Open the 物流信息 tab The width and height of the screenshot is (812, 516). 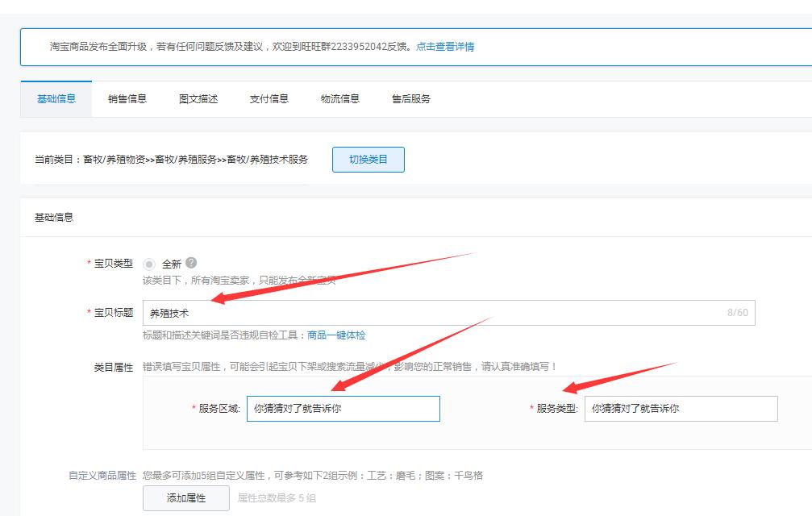(x=339, y=98)
